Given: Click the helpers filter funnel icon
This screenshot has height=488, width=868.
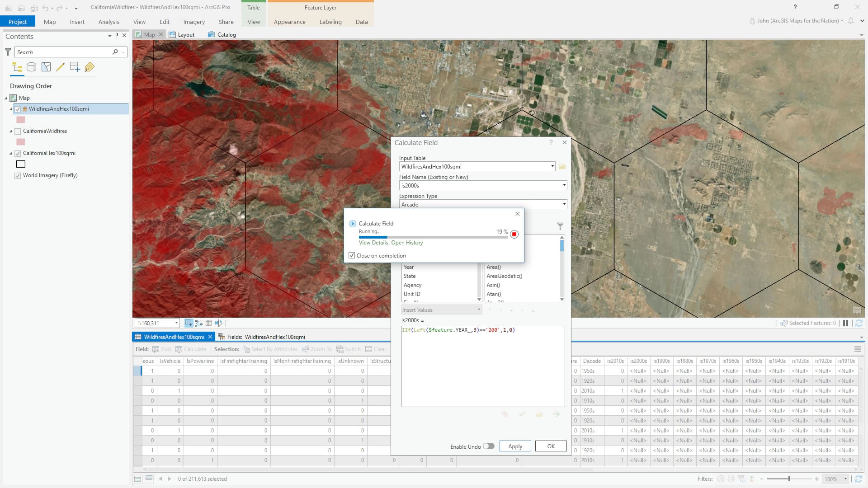Looking at the screenshot, I should coord(560,226).
